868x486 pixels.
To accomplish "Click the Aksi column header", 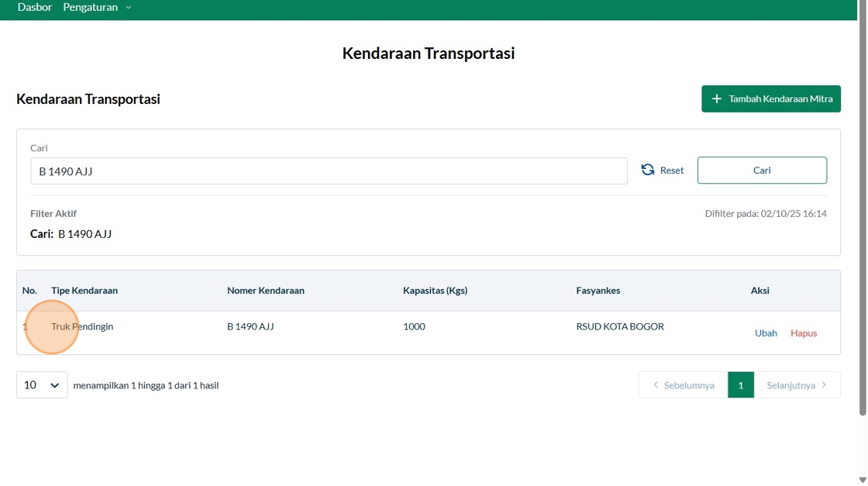I will point(760,290).
